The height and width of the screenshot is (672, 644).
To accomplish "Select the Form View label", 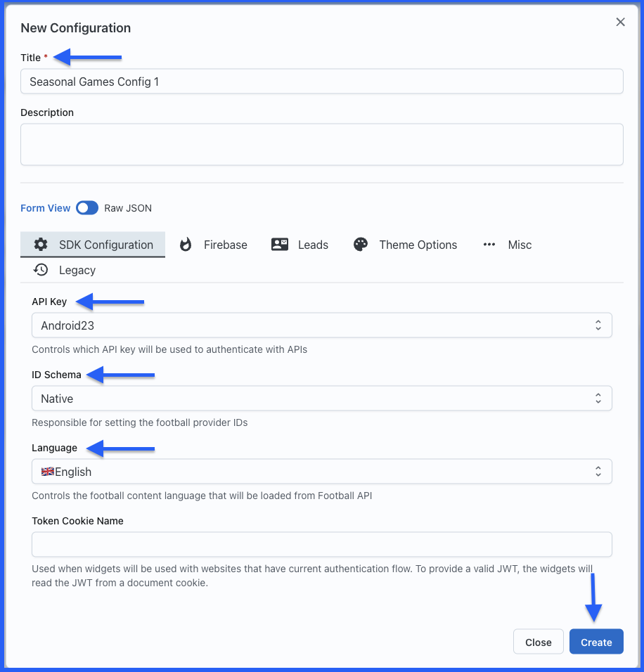I will 46,208.
